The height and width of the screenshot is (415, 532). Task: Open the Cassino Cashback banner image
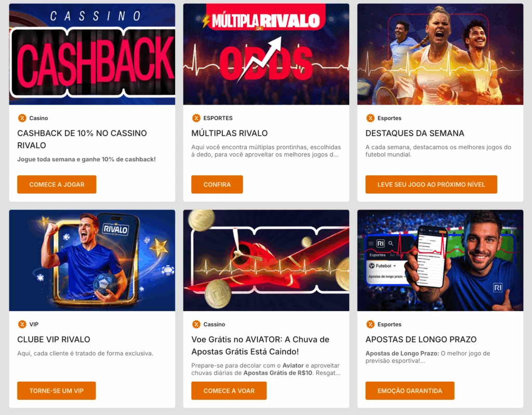92,54
